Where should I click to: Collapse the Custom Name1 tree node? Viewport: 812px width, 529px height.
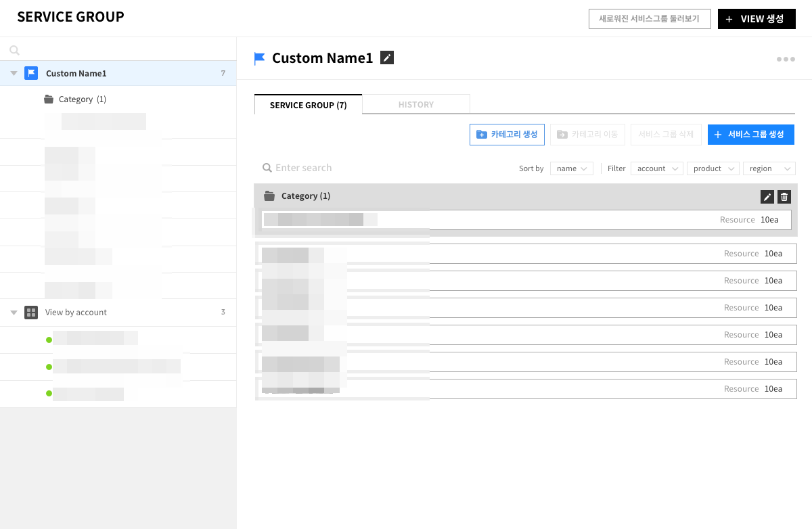click(x=14, y=73)
